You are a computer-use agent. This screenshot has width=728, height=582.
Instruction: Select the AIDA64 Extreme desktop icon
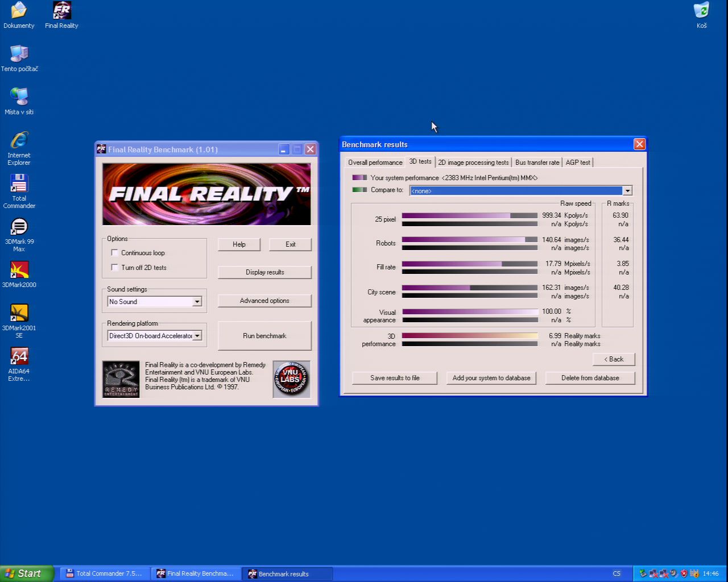tap(19, 364)
